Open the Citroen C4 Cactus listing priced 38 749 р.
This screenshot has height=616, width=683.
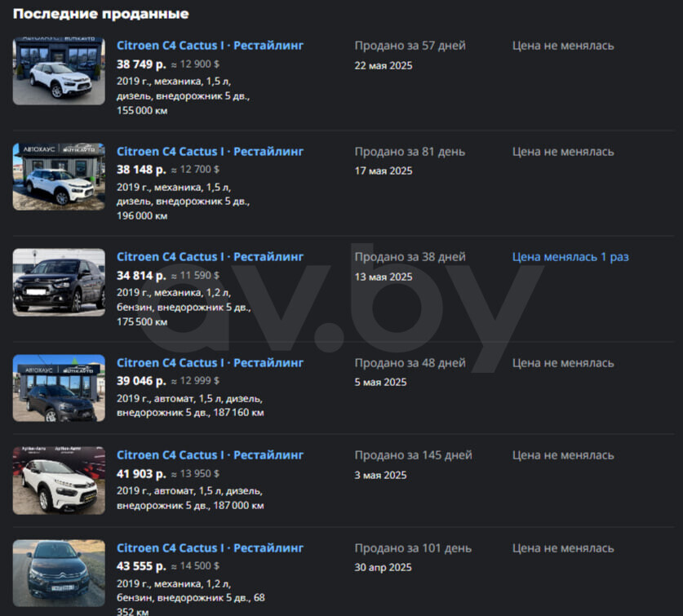click(x=210, y=46)
